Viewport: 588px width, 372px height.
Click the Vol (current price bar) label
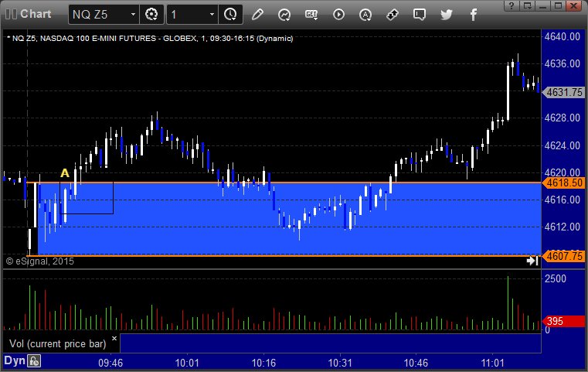click(x=58, y=344)
